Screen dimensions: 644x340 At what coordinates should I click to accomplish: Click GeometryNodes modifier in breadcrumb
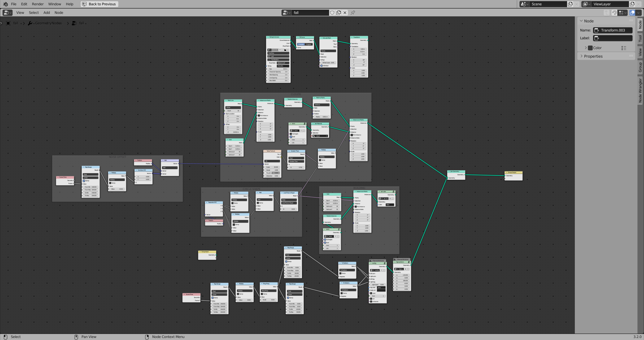coord(48,23)
